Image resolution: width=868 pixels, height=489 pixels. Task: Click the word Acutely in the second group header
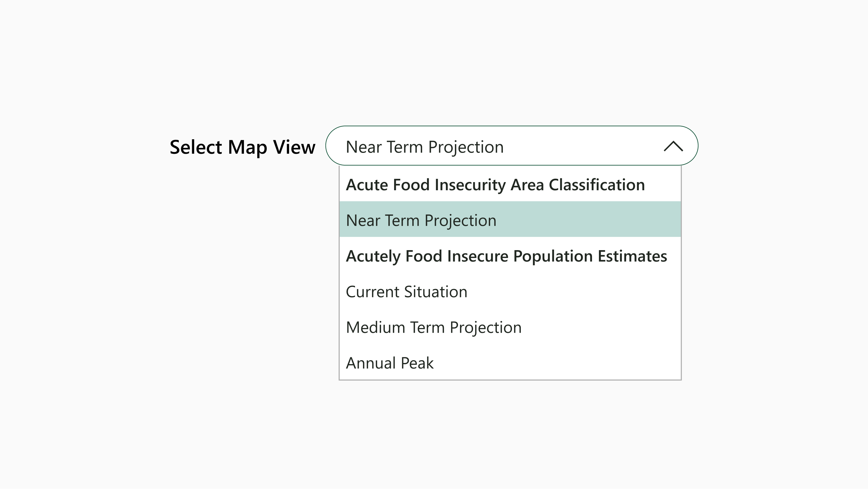374,256
